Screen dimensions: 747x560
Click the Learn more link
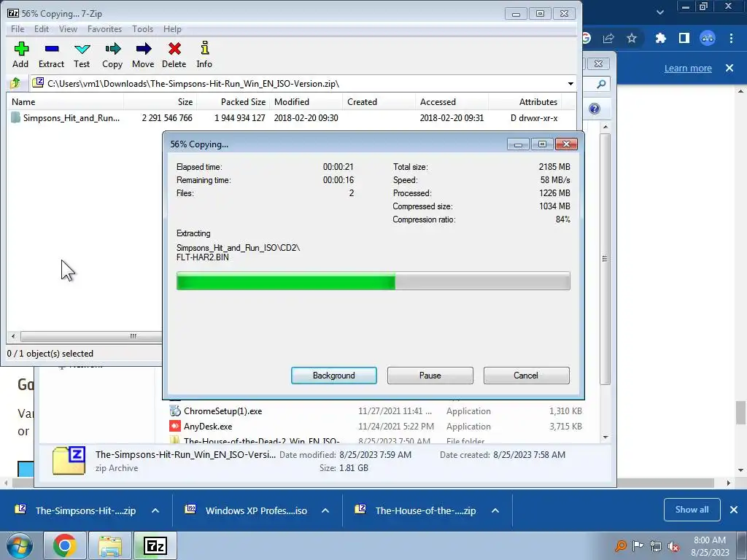point(688,68)
